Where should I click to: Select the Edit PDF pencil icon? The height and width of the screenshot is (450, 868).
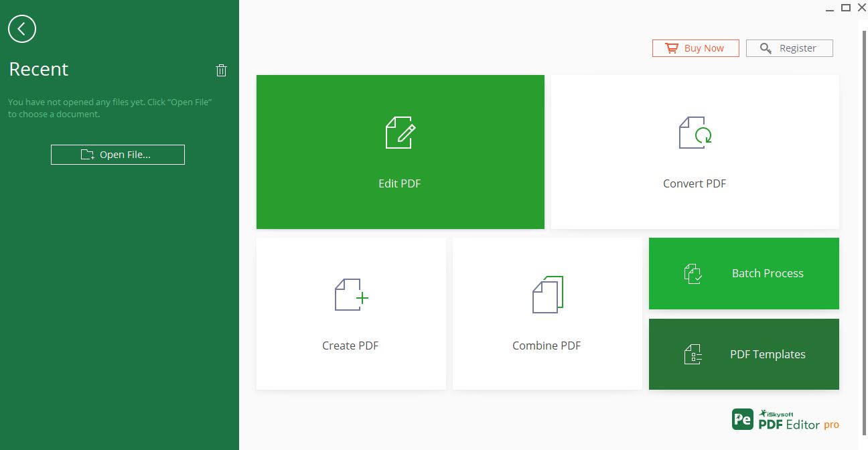(400, 132)
